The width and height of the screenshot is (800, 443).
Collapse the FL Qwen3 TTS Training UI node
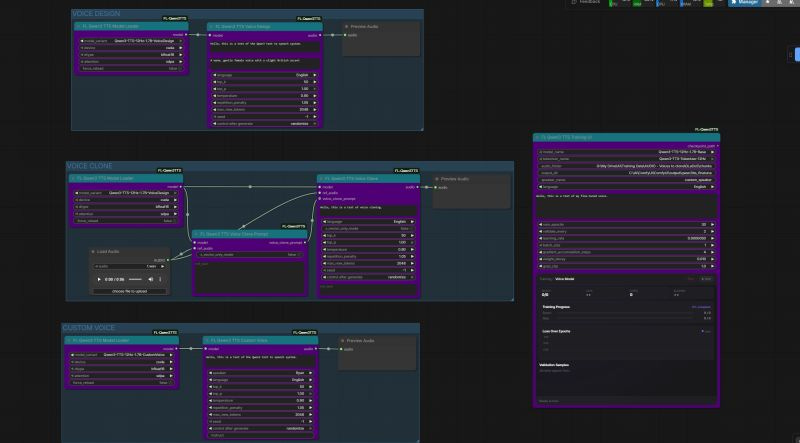(x=537, y=137)
